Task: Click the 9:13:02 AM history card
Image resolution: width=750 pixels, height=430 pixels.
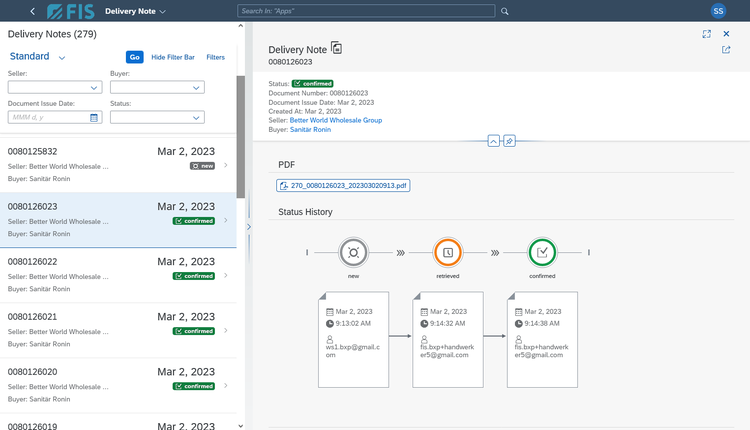Action: point(353,340)
